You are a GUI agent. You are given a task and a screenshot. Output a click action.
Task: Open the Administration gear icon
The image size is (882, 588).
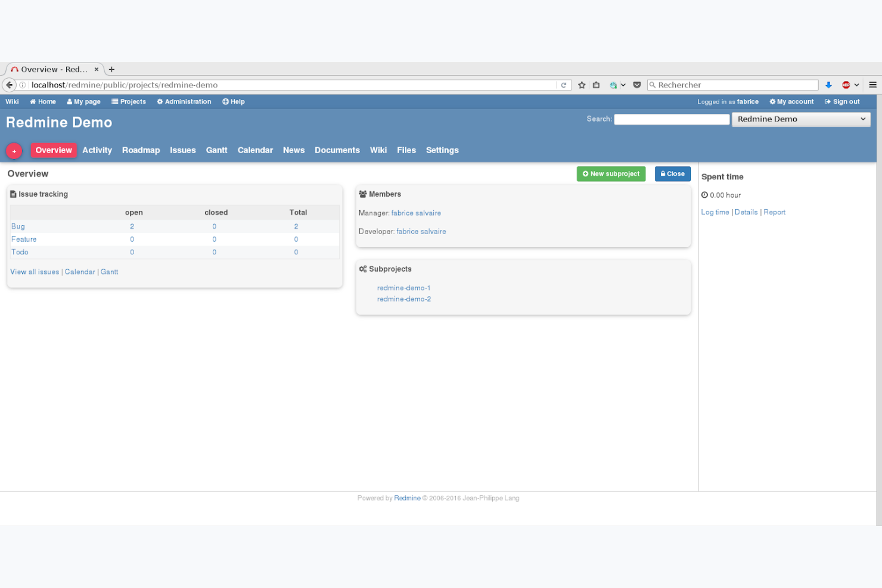159,101
